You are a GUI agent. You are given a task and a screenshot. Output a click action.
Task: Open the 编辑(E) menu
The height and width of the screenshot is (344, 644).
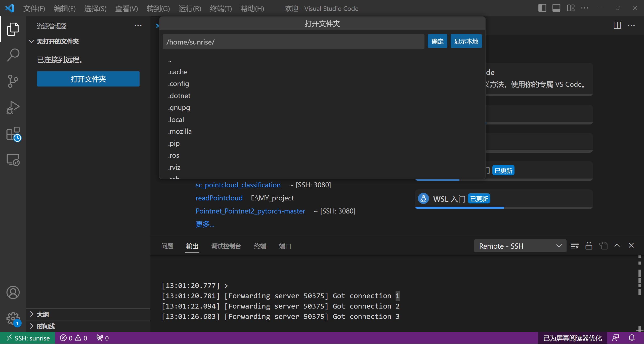point(65,9)
